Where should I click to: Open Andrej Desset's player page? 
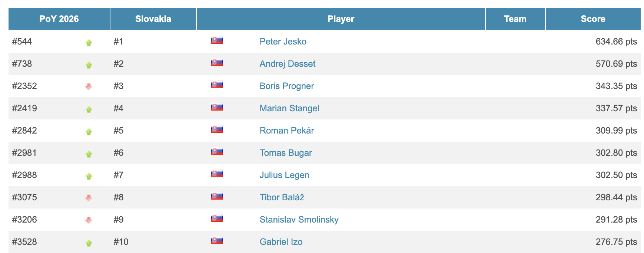287,64
